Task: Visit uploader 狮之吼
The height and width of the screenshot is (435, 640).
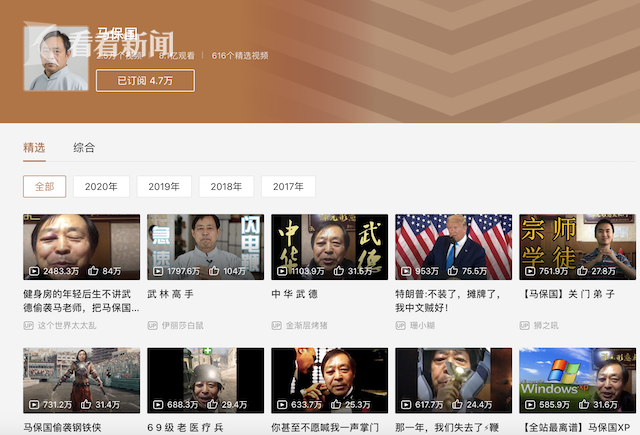Action: pyautogui.click(x=546, y=325)
